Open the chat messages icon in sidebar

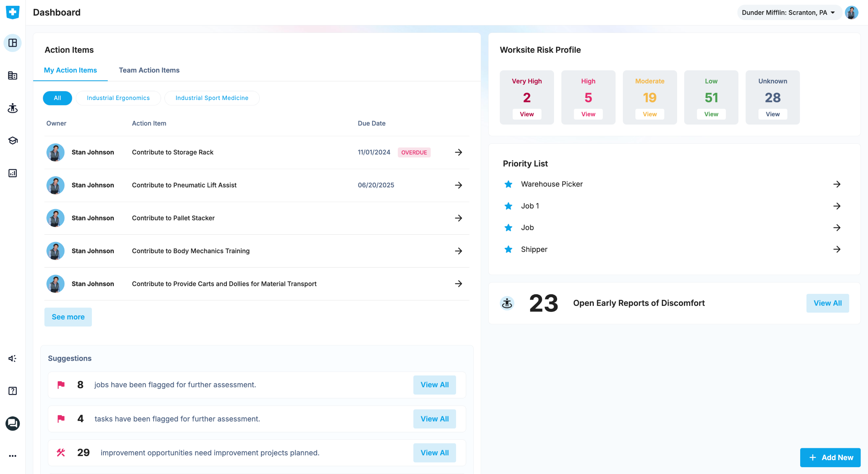pyautogui.click(x=13, y=423)
